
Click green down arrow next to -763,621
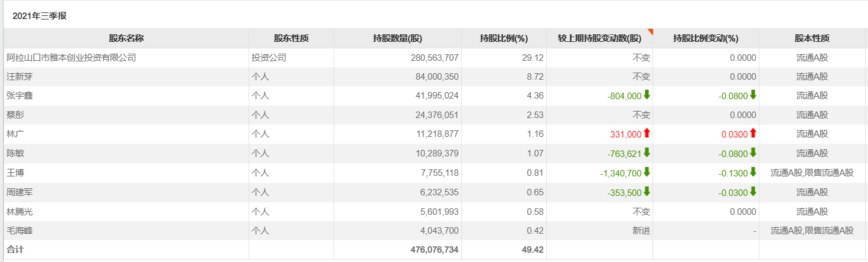tap(647, 153)
